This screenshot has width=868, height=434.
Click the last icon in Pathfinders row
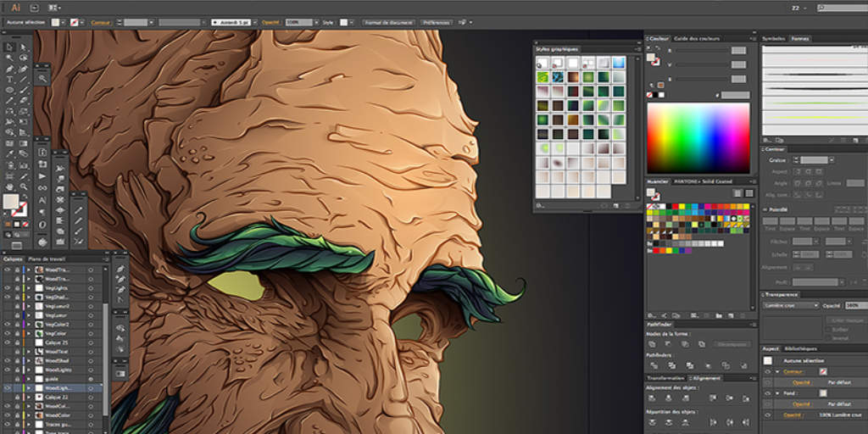coord(743,365)
